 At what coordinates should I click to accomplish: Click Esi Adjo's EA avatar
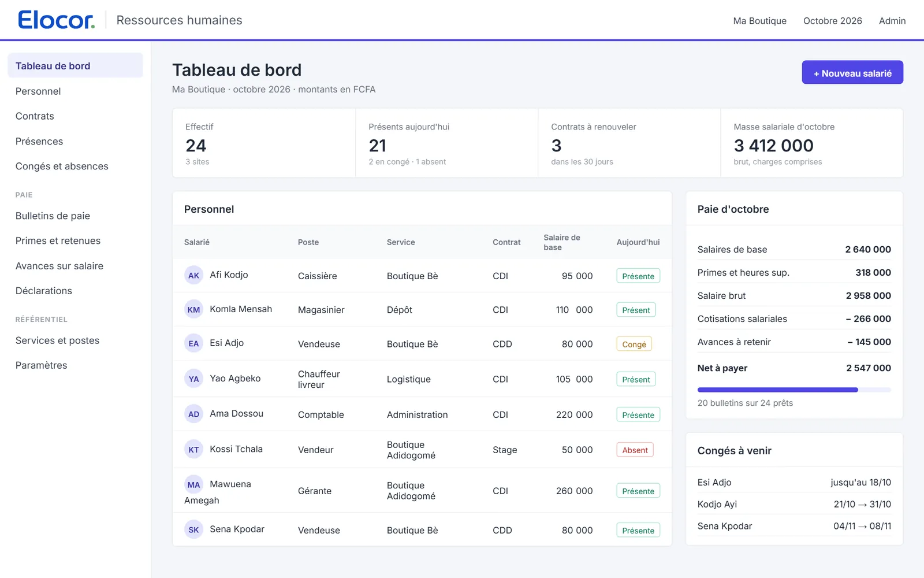coord(193,343)
